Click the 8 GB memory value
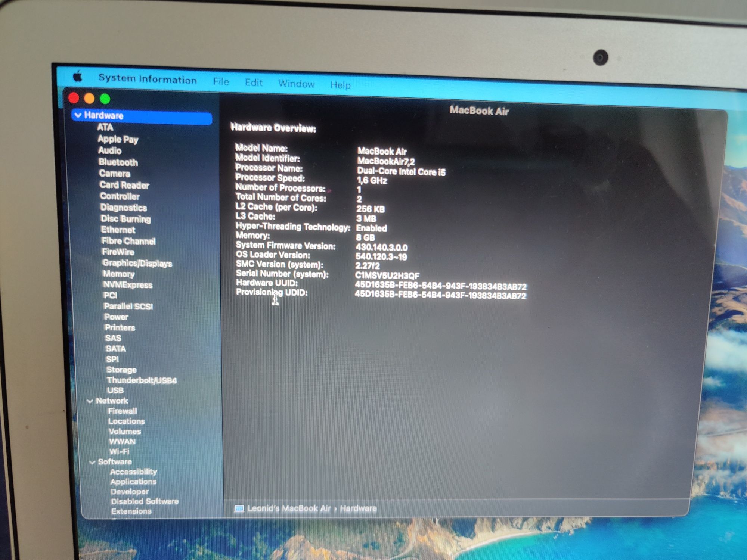 coord(365,237)
